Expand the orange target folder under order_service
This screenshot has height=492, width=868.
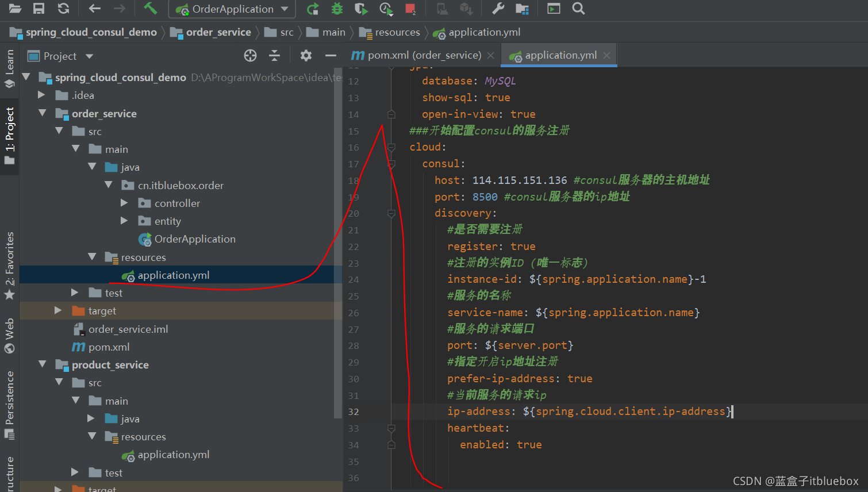click(58, 310)
